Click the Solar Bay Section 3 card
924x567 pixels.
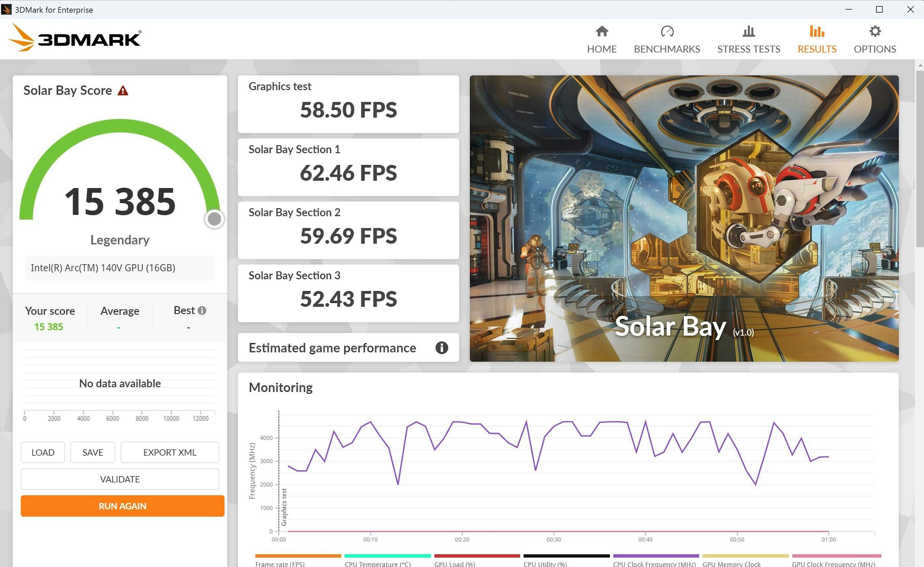tap(348, 293)
